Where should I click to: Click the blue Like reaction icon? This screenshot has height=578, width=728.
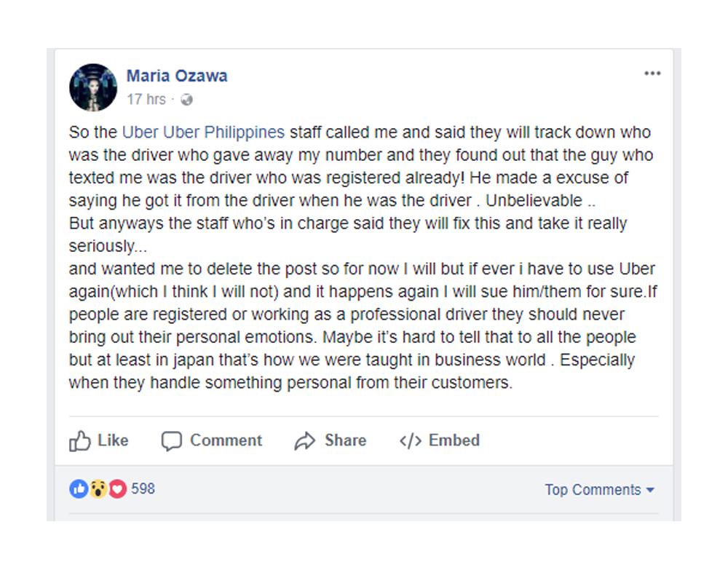click(79, 489)
